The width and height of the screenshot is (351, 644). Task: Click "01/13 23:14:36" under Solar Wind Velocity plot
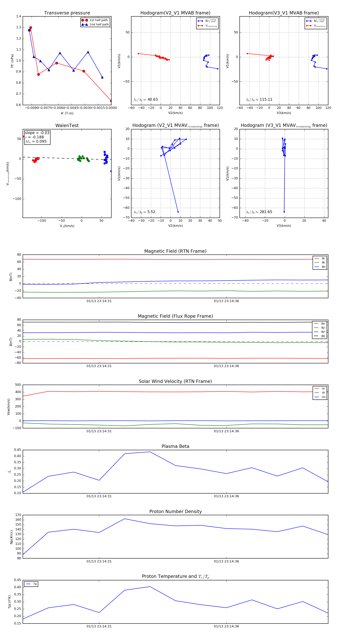(x=226, y=431)
